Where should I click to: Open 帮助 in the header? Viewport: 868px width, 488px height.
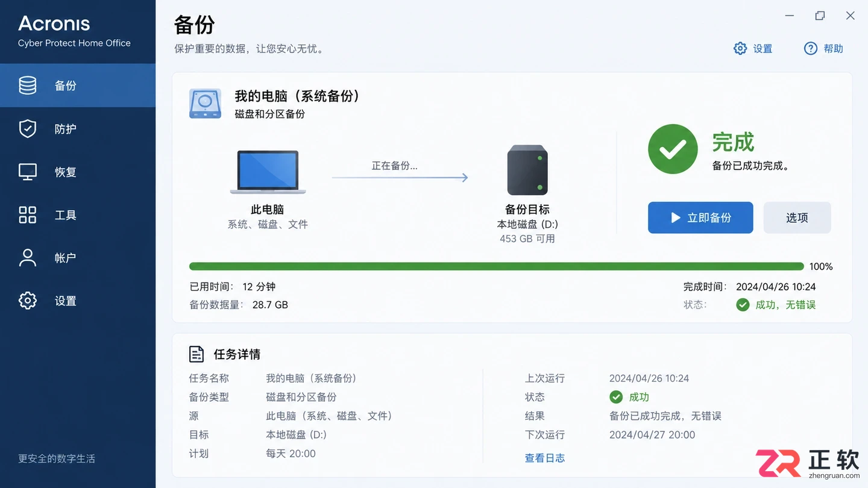click(823, 49)
